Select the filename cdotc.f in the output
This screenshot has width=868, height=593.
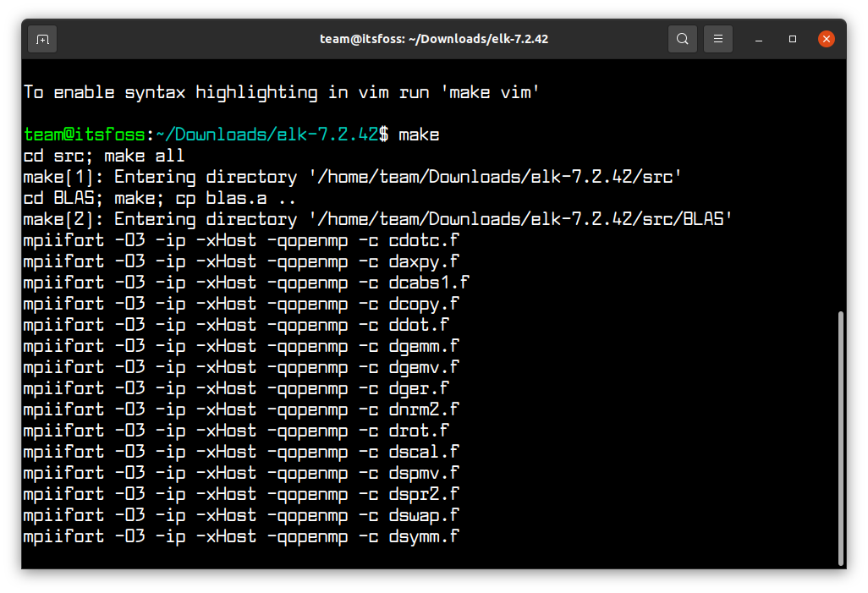point(424,240)
